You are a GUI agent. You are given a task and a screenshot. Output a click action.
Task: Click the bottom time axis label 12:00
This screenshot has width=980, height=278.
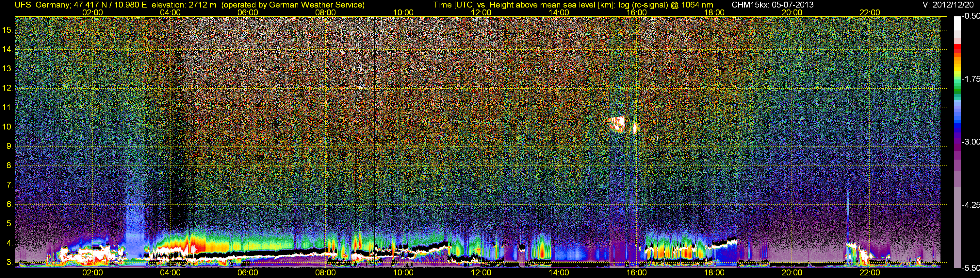pyautogui.click(x=481, y=273)
